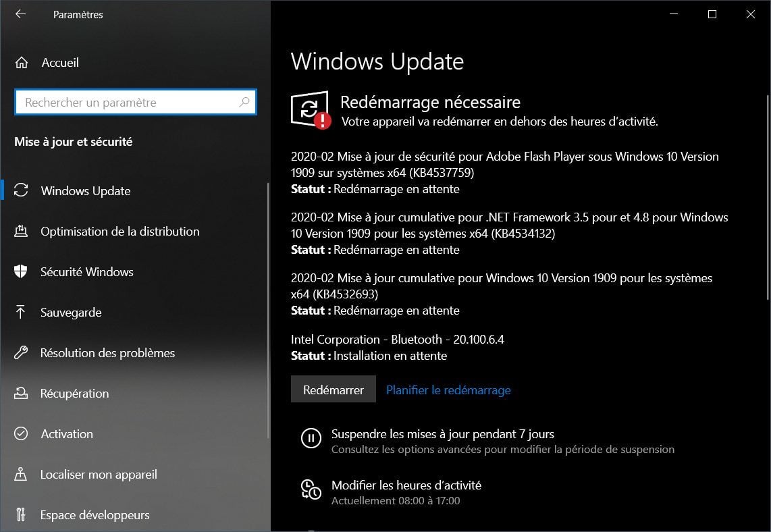Click the Redémarrage nécessaire heading
The image size is (771, 532).
[430, 102]
